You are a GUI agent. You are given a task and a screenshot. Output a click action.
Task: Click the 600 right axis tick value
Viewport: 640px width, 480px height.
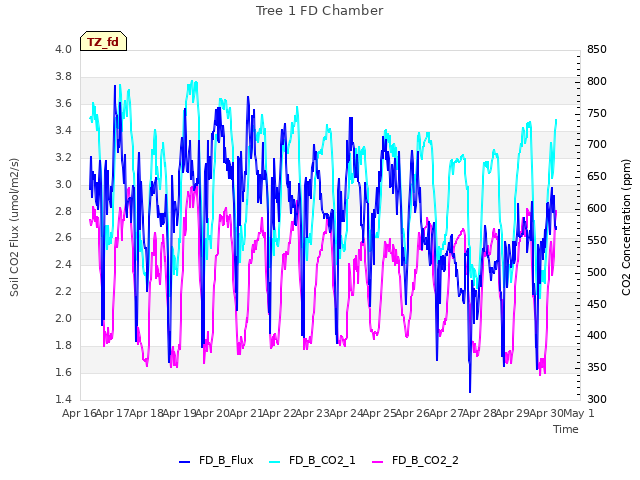coord(597,208)
